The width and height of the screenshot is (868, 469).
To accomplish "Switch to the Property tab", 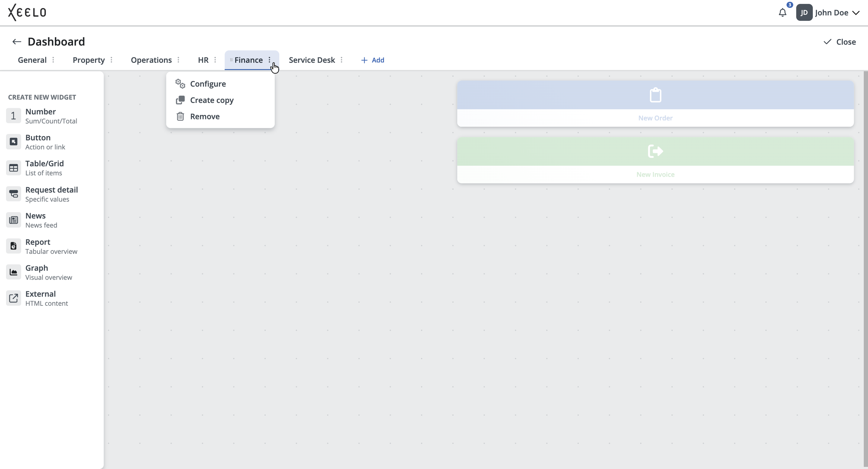I will tap(89, 60).
